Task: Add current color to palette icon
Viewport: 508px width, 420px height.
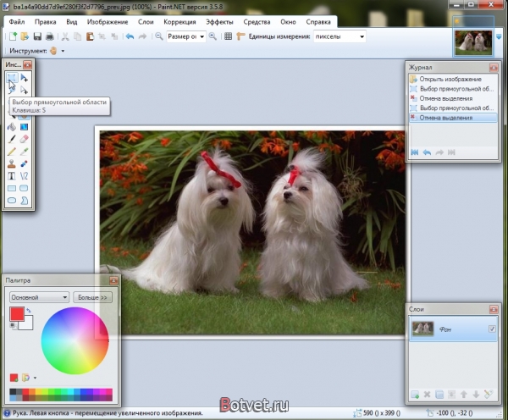Action: click(14, 378)
